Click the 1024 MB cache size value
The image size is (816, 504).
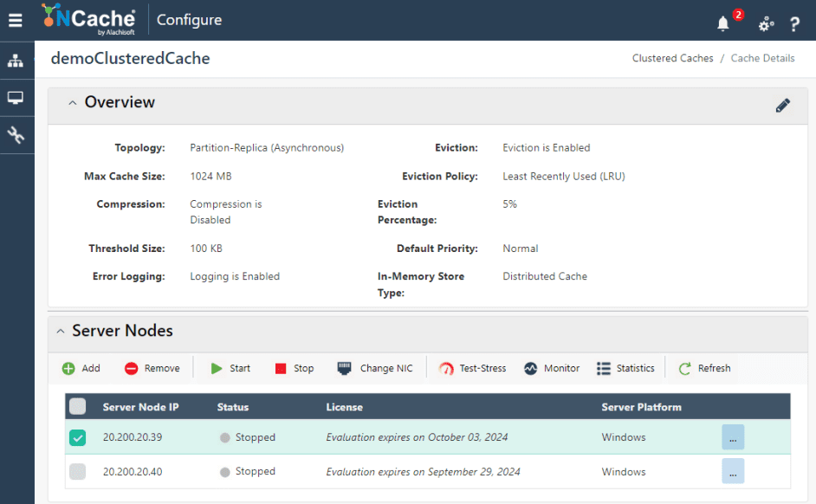[210, 177]
